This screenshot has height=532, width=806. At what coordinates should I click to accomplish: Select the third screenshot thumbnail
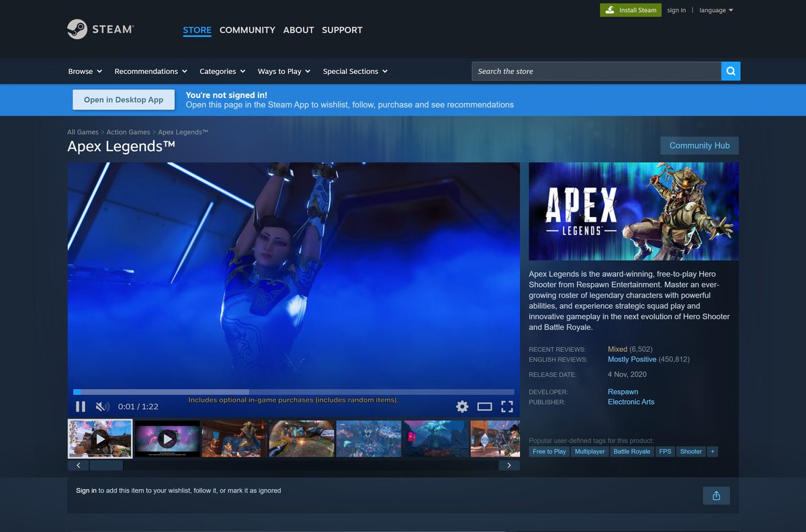click(234, 439)
